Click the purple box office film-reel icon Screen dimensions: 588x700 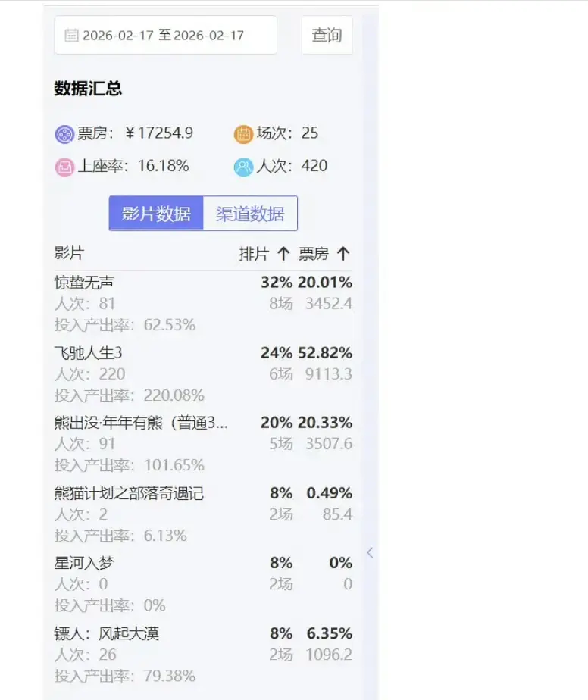(64, 134)
